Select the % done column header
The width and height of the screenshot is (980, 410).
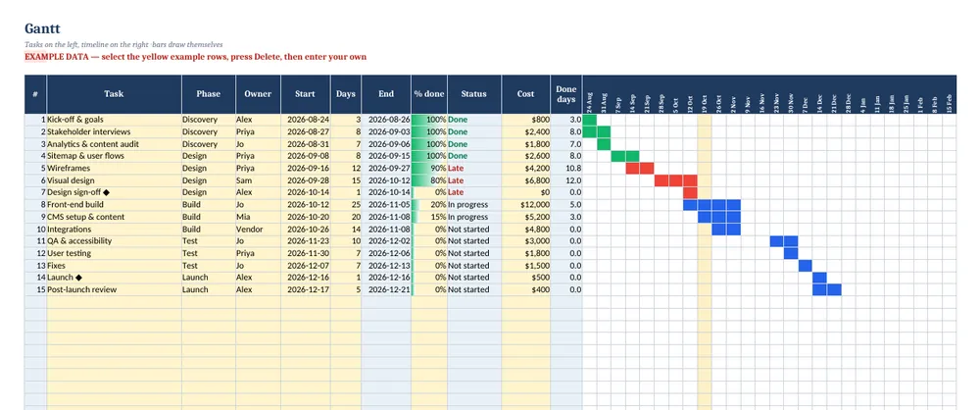(429, 94)
